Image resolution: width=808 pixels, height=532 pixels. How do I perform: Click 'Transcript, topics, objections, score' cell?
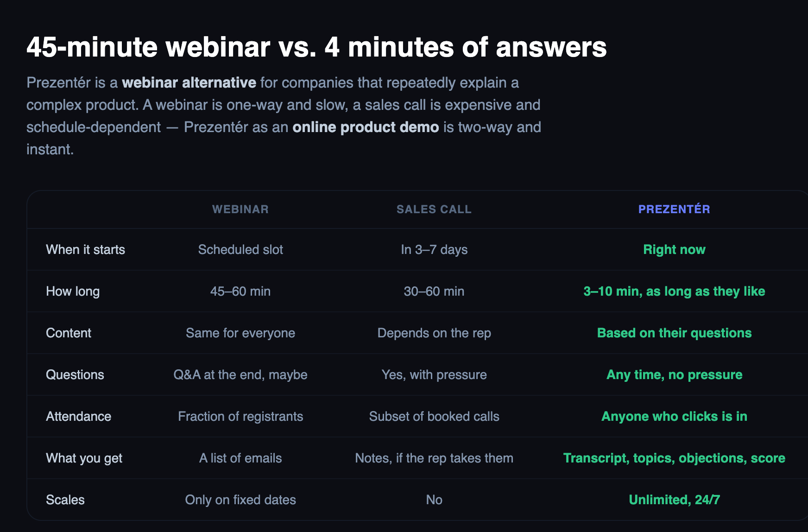pos(674,458)
